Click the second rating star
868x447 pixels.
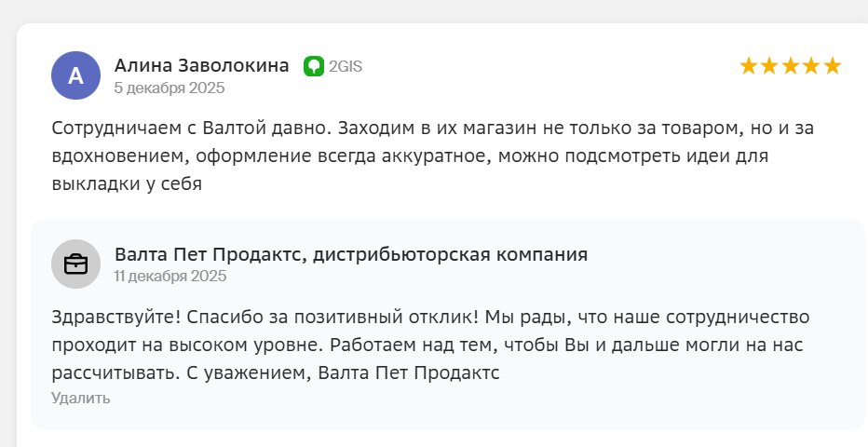pyautogui.click(x=769, y=66)
